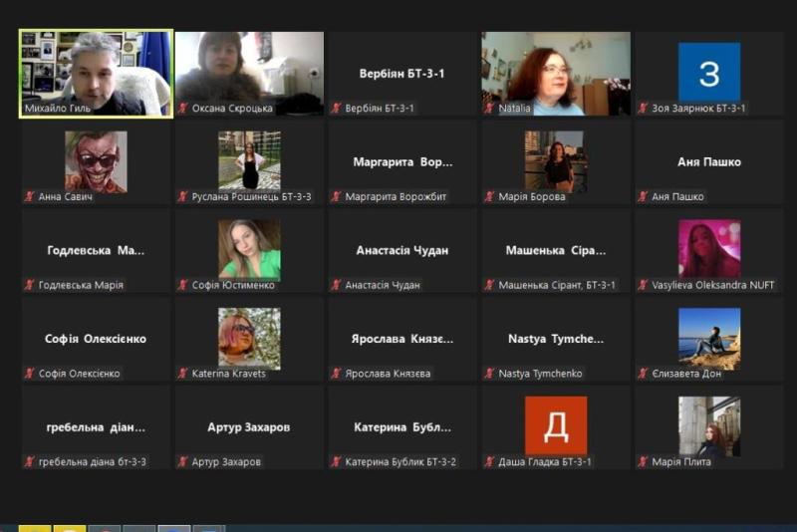Click Руслана Рошинець's profile photo tile
Viewport: 797px width, 532px height.
[249, 160]
